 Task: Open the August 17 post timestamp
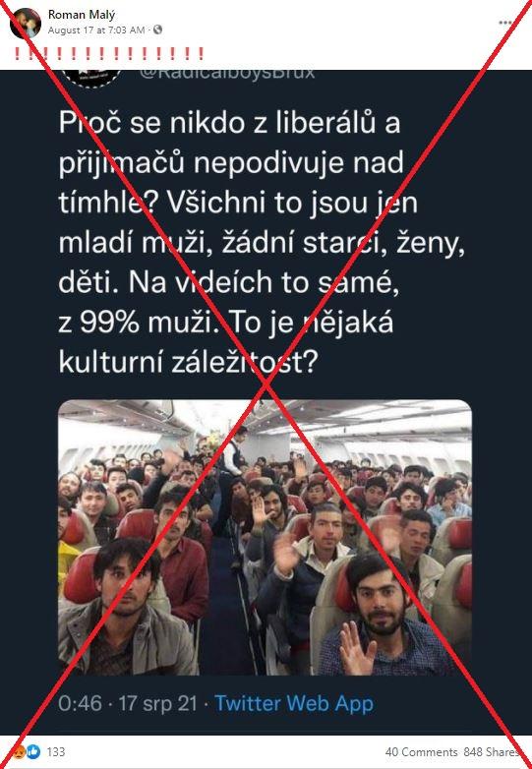(x=96, y=30)
